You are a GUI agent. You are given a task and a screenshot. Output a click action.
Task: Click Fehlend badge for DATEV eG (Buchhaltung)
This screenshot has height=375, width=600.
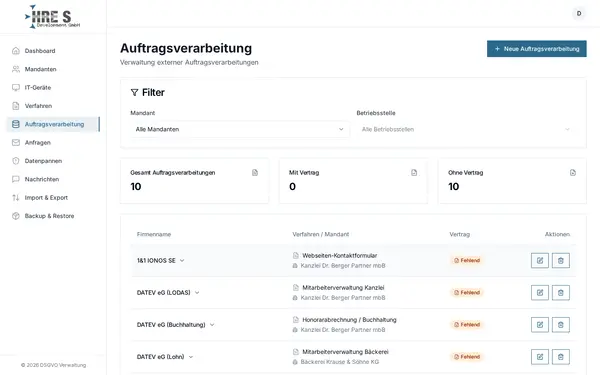(467, 324)
